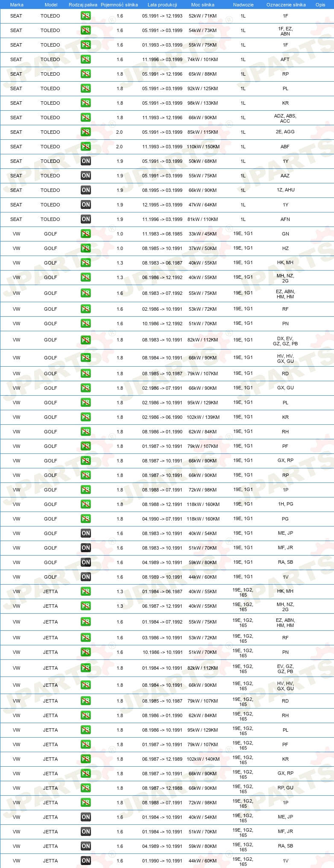Click the Moc silnika column header
The image size is (334, 868).
pyautogui.click(x=203, y=5)
